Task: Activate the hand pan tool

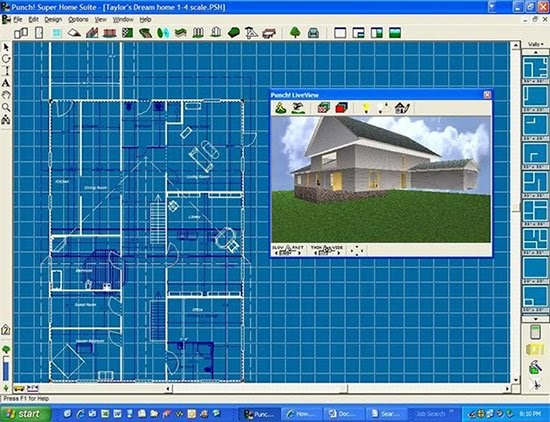Action: click(x=6, y=95)
